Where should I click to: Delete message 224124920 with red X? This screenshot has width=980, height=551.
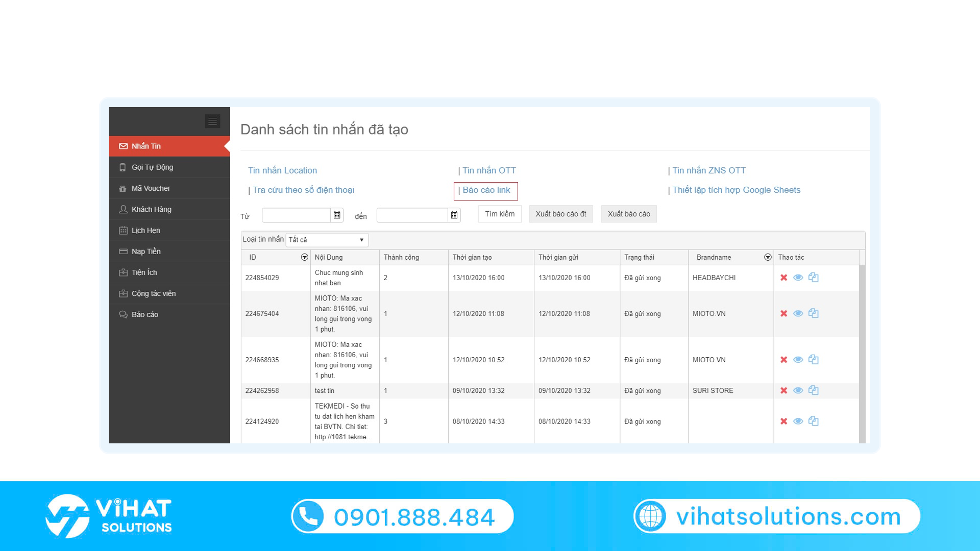tap(783, 421)
